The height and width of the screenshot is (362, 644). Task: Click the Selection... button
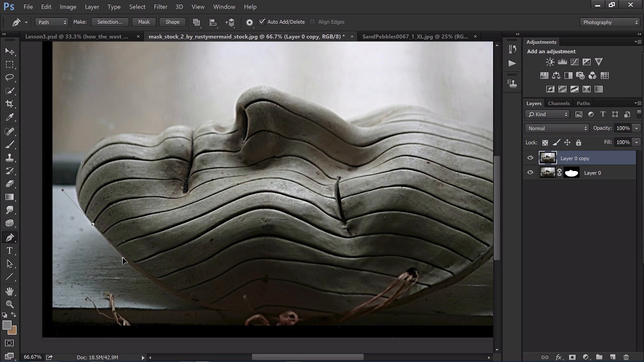point(109,22)
